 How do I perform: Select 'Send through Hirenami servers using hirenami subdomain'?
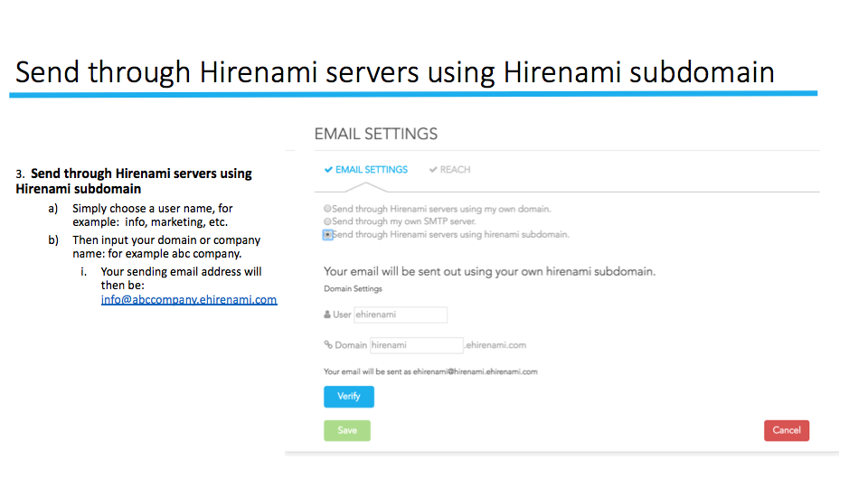pos(327,235)
